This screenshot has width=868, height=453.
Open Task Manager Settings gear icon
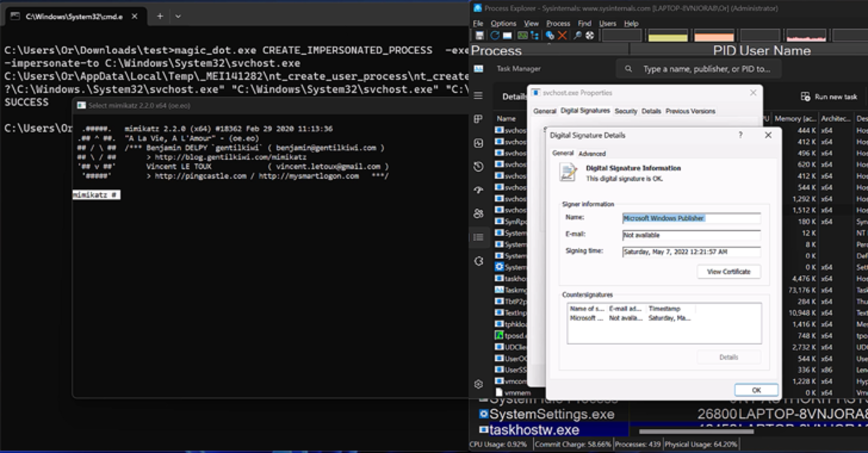point(478,384)
